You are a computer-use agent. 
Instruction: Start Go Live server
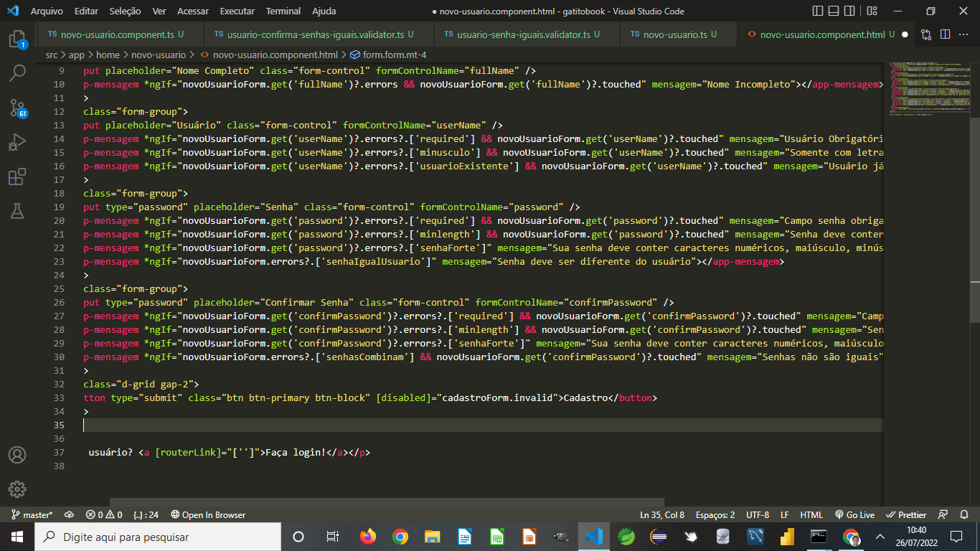point(854,515)
